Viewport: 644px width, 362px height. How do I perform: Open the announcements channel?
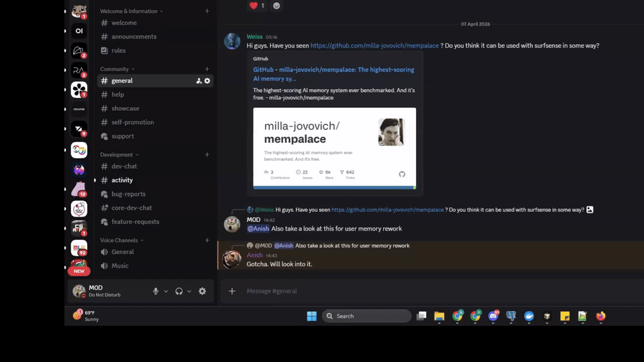click(x=155, y=36)
